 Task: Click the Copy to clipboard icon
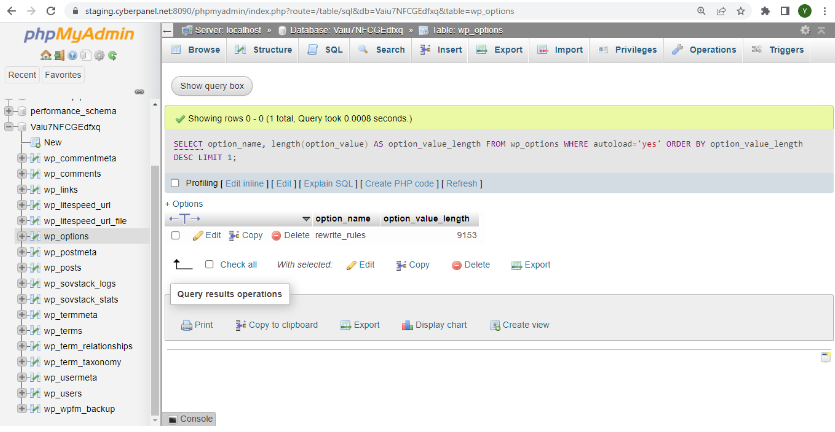pyautogui.click(x=241, y=325)
